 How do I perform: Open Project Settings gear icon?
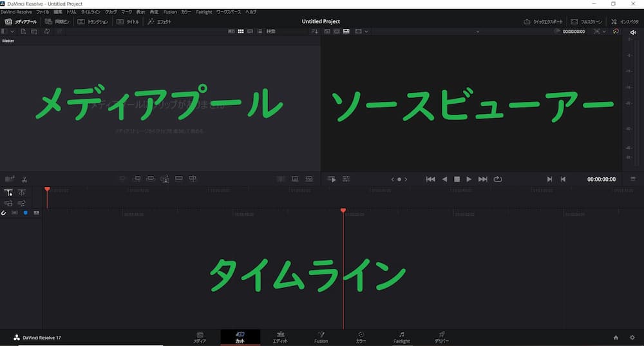632,338
